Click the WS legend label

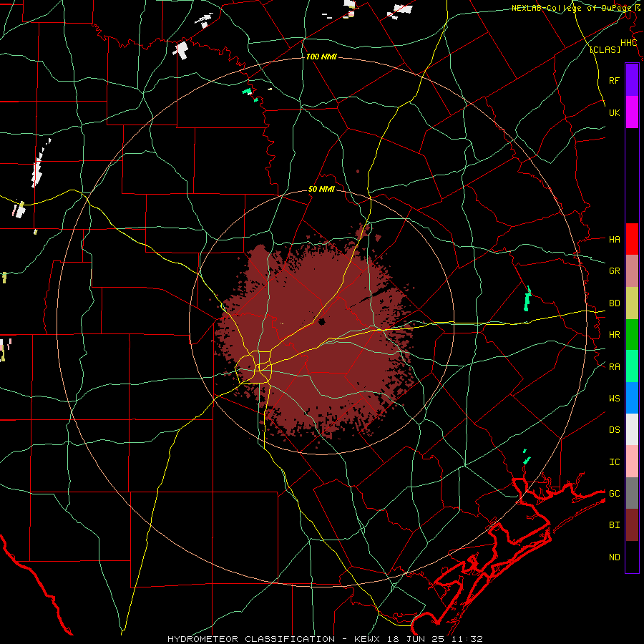(x=614, y=399)
